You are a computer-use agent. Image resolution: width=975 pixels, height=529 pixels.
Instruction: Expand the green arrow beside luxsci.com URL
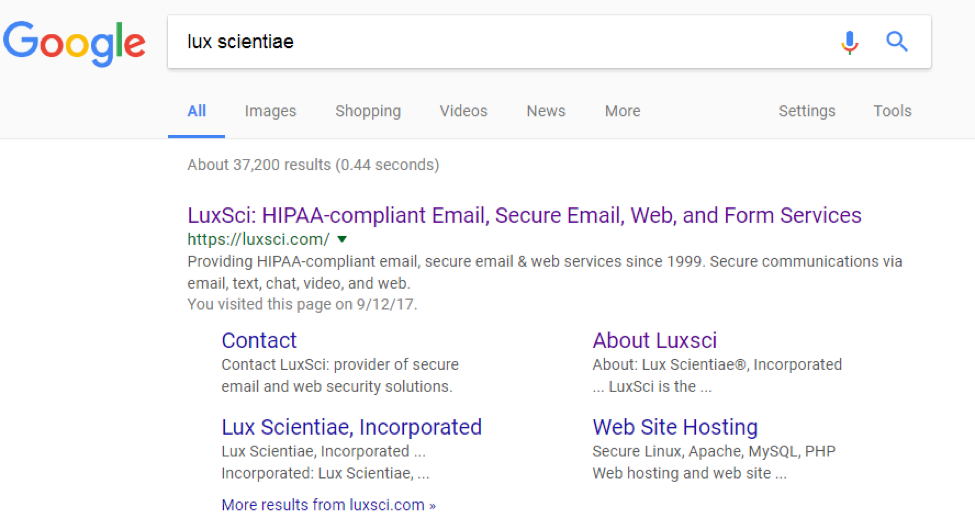point(342,239)
